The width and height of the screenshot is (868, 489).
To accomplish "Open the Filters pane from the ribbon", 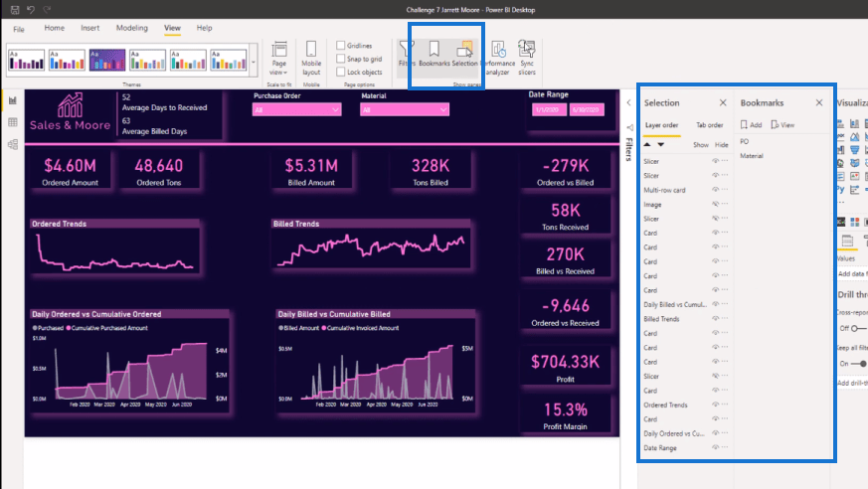I will [x=407, y=55].
